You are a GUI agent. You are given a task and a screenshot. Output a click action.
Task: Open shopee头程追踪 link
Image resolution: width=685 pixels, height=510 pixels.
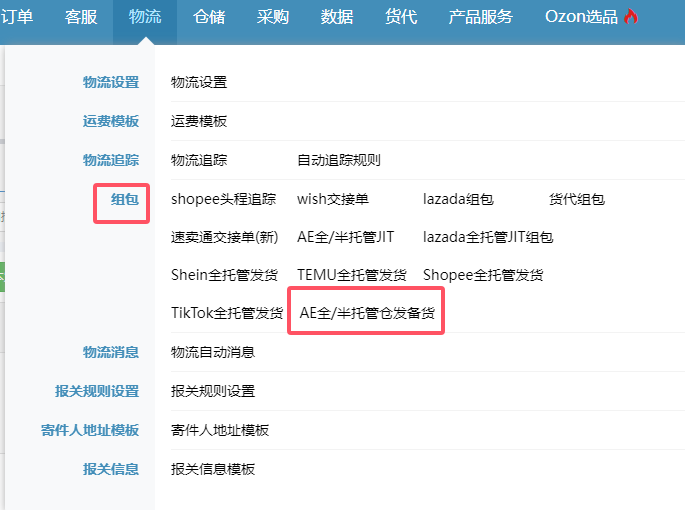click(x=223, y=199)
